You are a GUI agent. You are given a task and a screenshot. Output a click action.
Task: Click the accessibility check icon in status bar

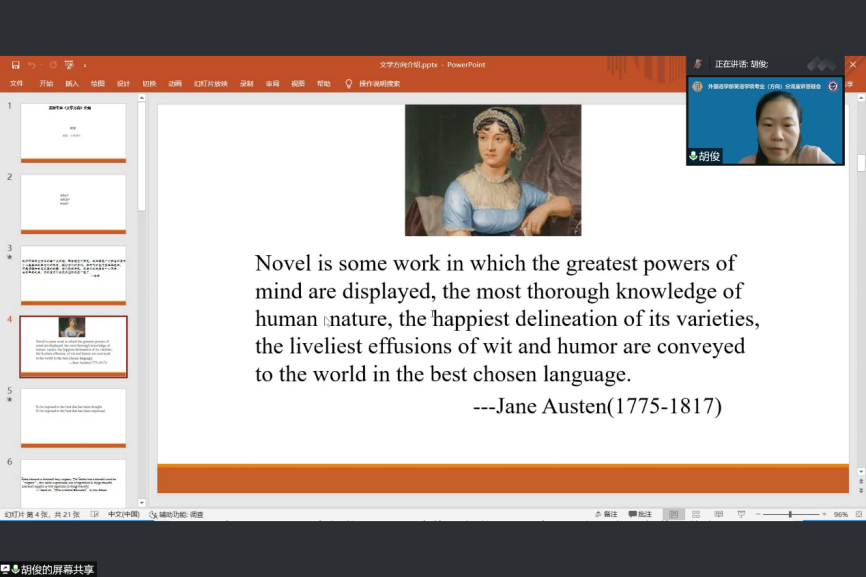point(154,515)
